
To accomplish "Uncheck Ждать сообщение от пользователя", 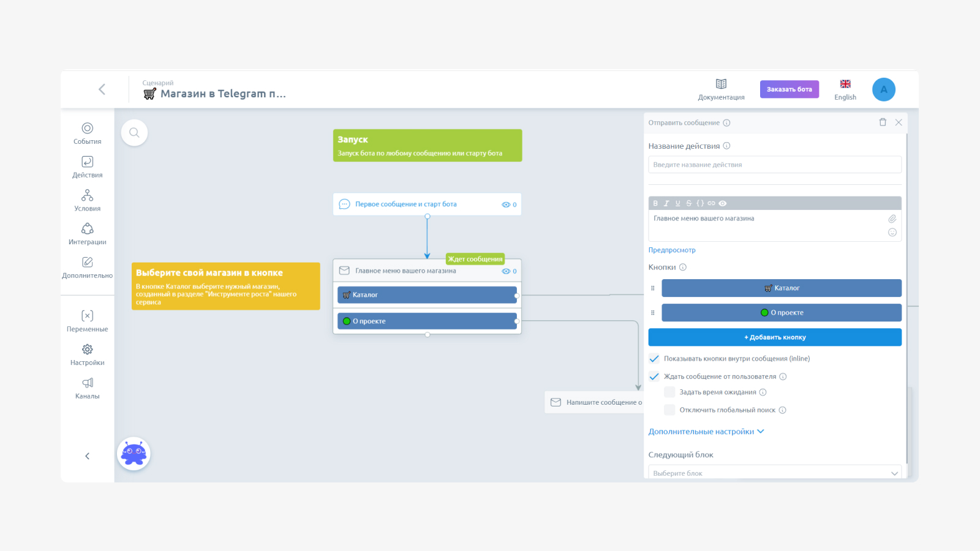I will point(654,377).
